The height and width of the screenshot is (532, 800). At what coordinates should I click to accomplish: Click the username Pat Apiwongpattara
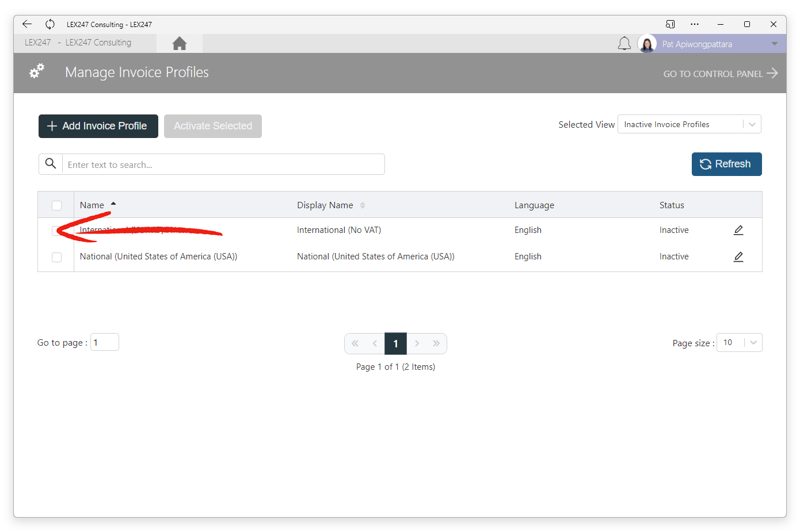[697, 44]
